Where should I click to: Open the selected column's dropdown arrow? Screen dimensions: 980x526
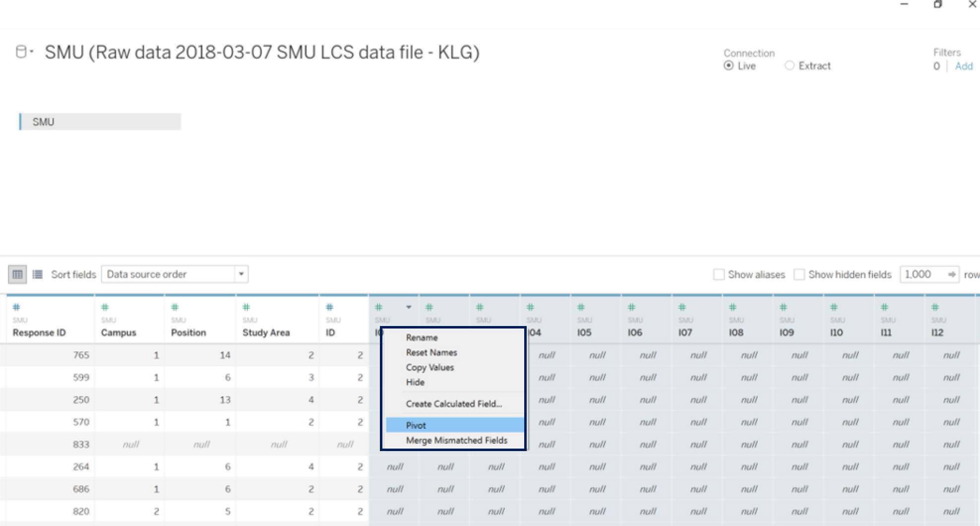(409, 307)
